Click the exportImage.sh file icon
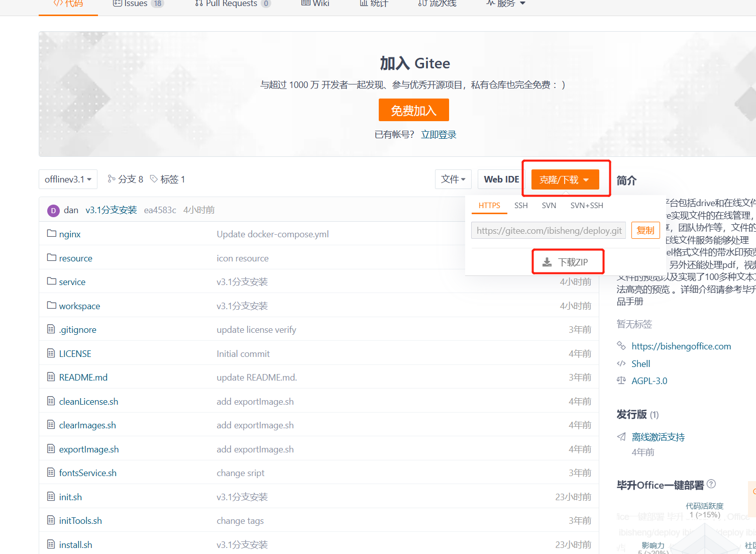Image resolution: width=756 pixels, height=554 pixels. coord(51,449)
